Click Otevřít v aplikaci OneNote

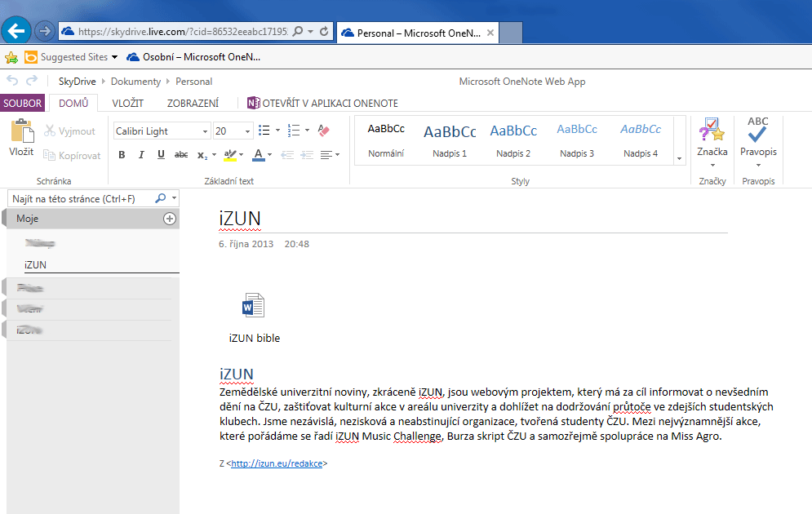pos(323,104)
